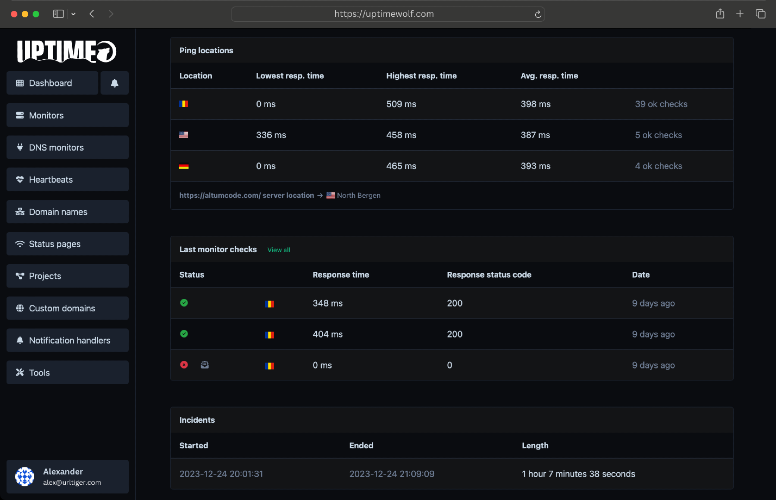Open a new tab with the plus icon

740,14
